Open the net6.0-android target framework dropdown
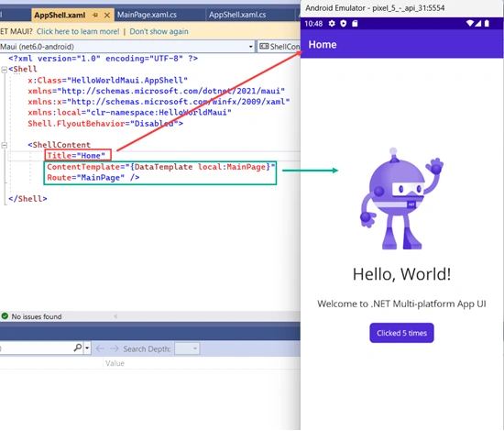 tap(127, 47)
